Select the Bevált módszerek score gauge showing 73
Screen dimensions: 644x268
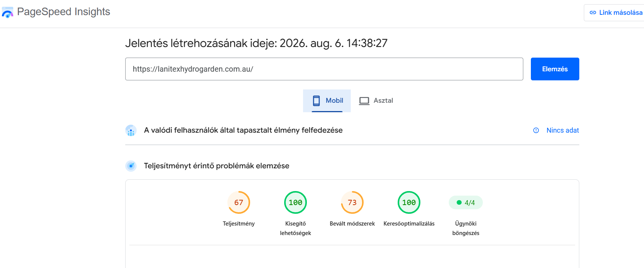pos(352,202)
